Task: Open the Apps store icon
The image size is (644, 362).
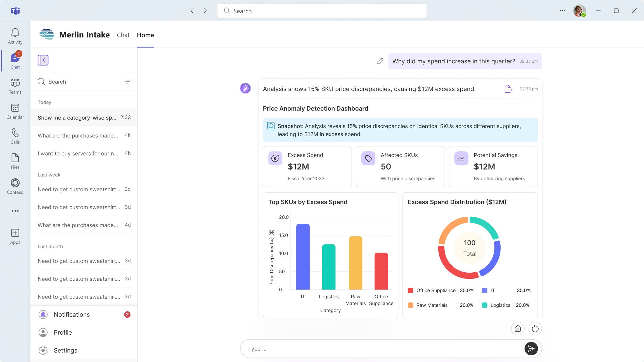Action: (x=15, y=236)
